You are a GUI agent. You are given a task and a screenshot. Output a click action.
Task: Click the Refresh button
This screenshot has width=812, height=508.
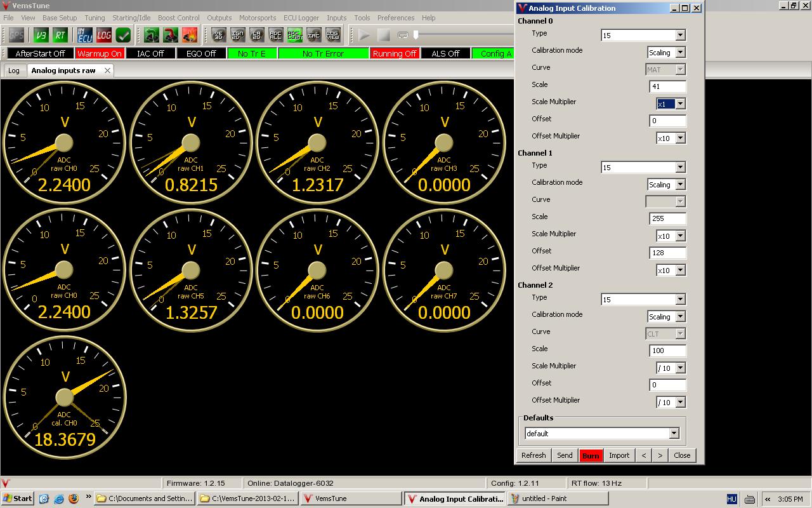tap(534, 455)
